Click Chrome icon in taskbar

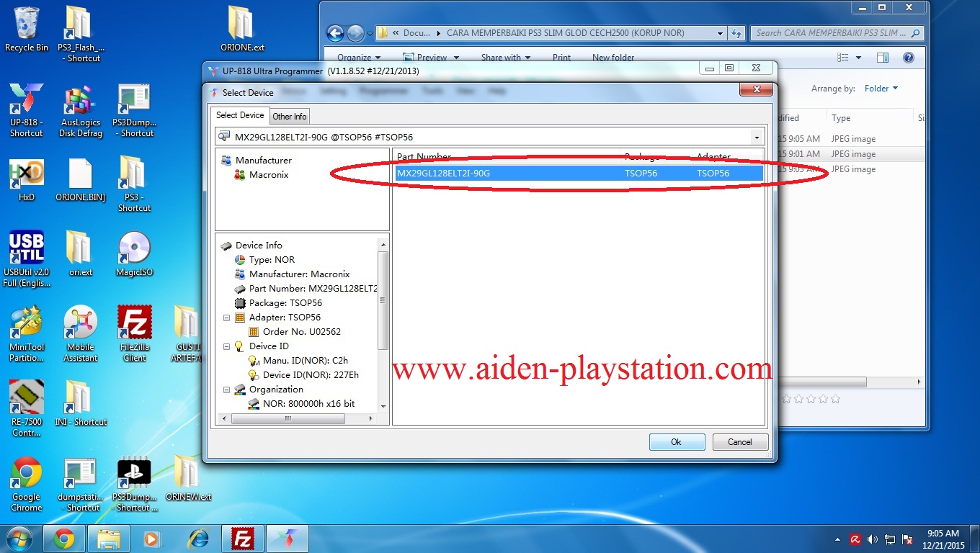click(x=63, y=539)
